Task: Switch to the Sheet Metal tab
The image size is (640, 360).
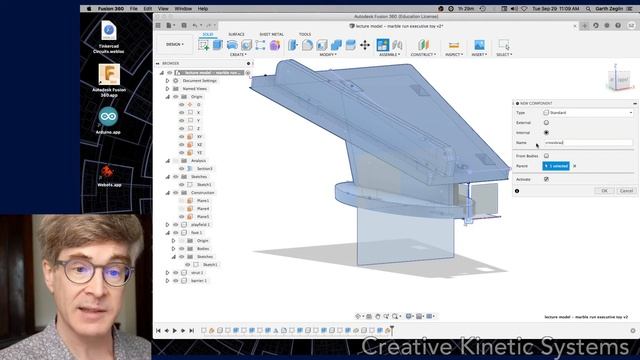Action: (271, 34)
